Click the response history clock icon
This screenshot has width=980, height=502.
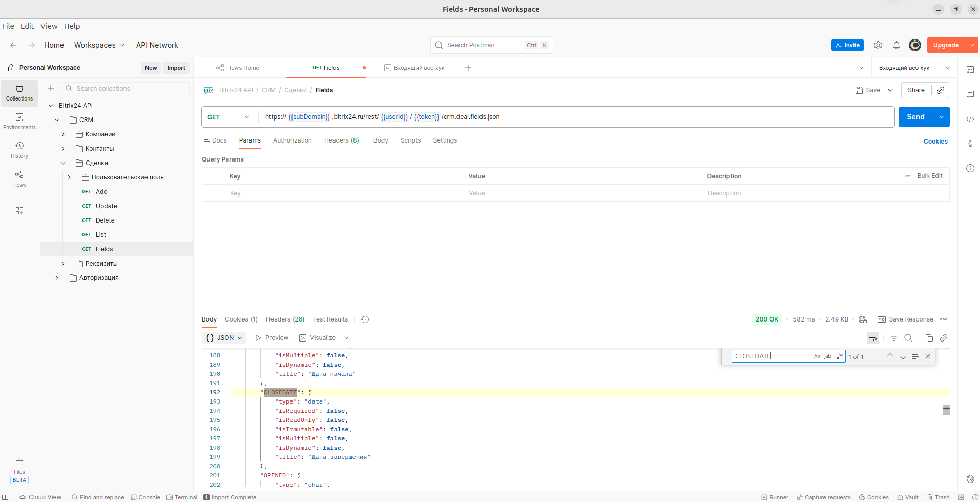click(x=365, y=319)
